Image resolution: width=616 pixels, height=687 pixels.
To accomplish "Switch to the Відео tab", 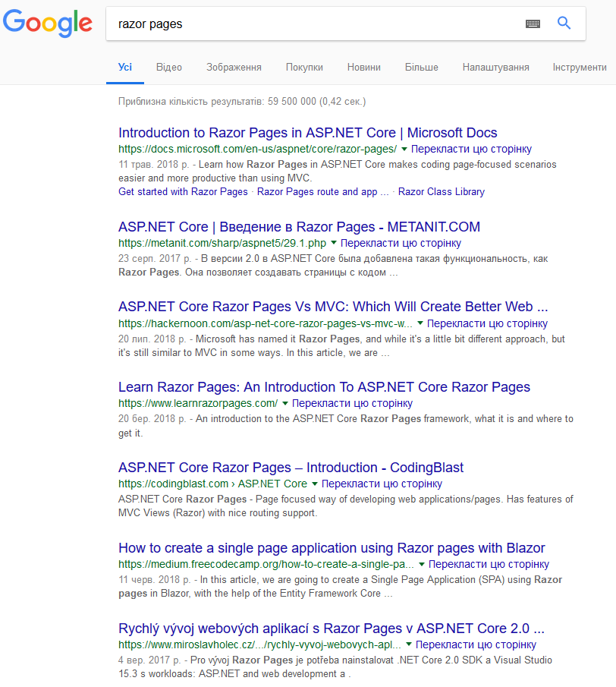I will [169, 67].
